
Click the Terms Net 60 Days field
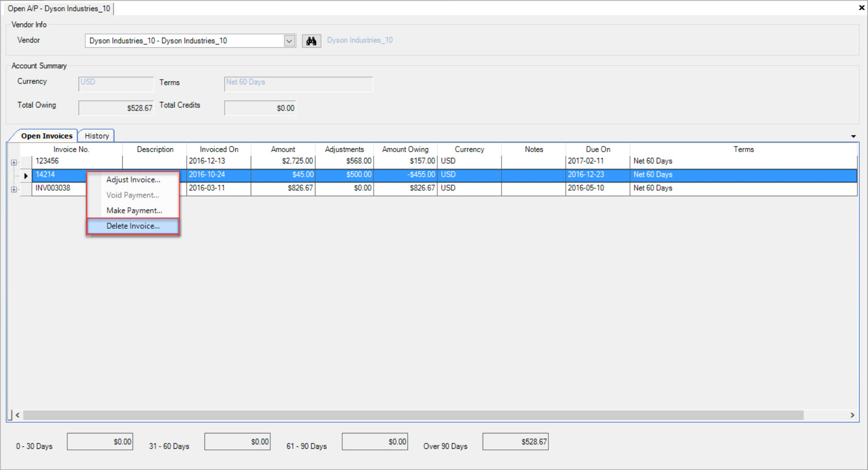[299, 84]
